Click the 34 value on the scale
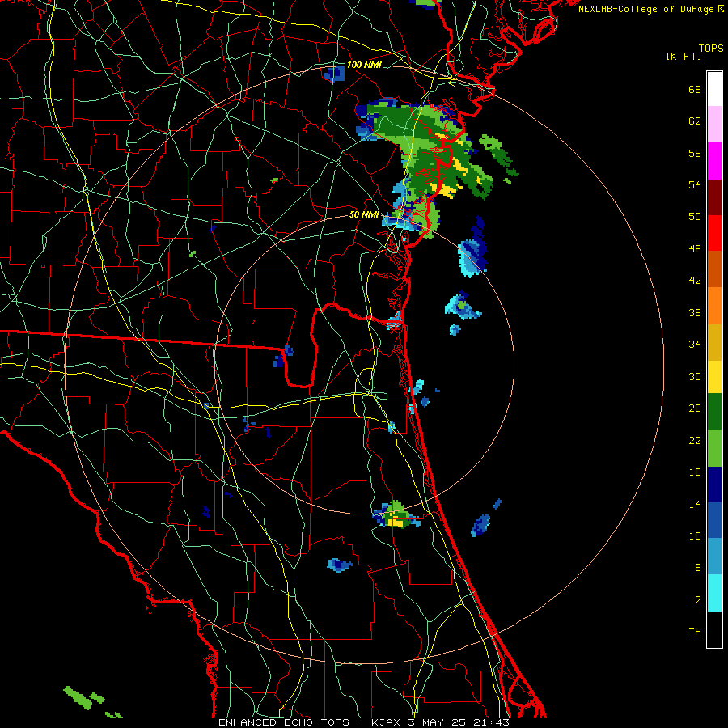Viewport: 728px width, 728px height. [695, 345]
